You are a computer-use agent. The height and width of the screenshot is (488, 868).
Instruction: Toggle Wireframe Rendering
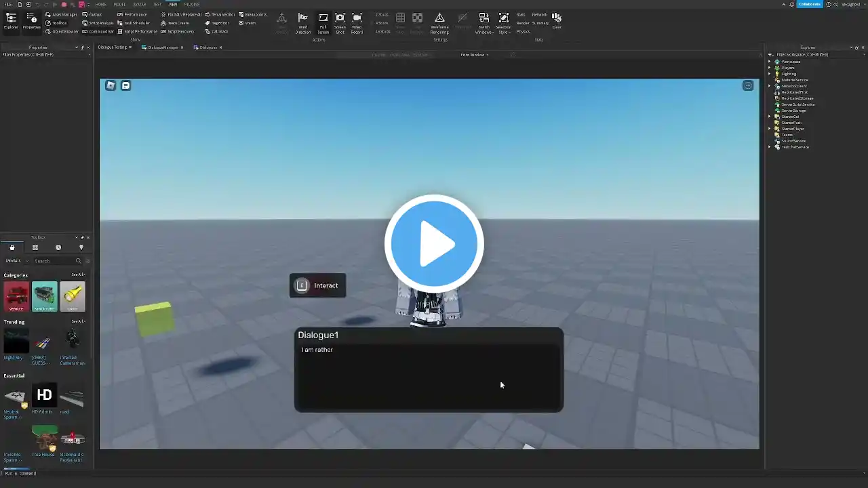439,22
